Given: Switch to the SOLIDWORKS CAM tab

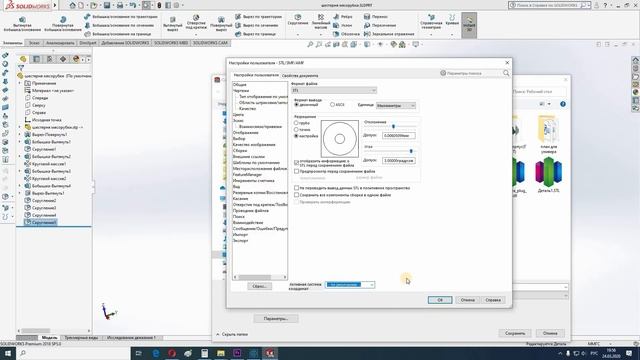Looking at the screenshot, I should [210, 43].
